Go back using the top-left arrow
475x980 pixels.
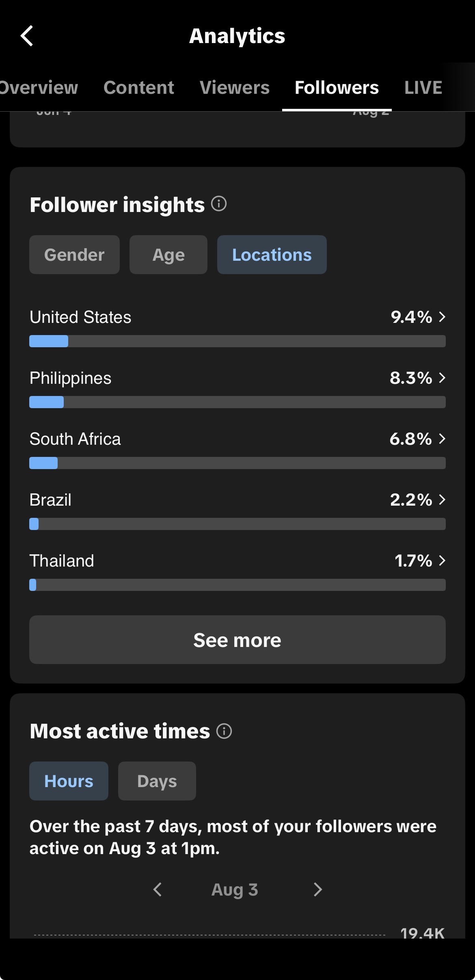click(27, 36)
